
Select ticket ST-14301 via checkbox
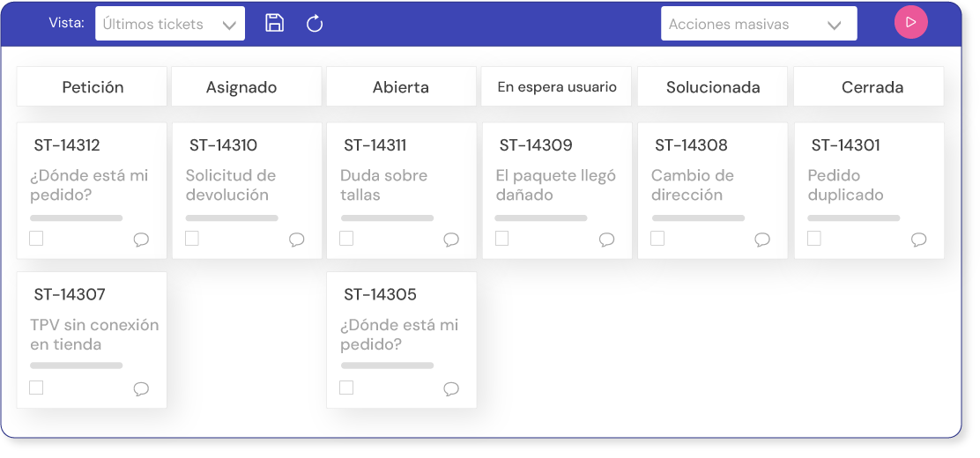[x=813, y=238]
